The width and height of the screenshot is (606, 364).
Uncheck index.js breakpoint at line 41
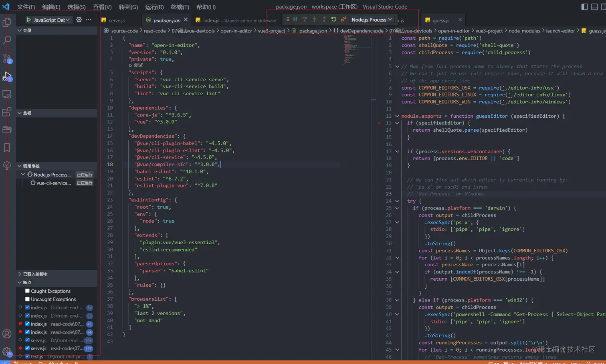click(27, 324)
